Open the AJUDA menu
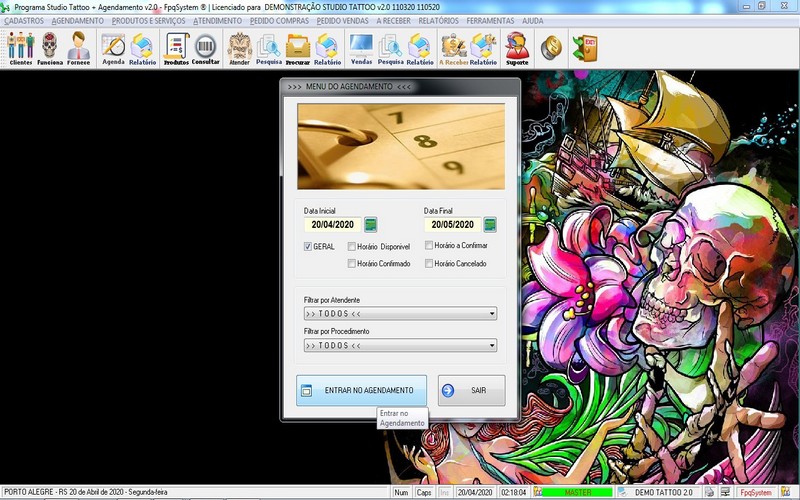Image resolution: width=800 pixels, height=500 pixels. click(x=533, y=21)
